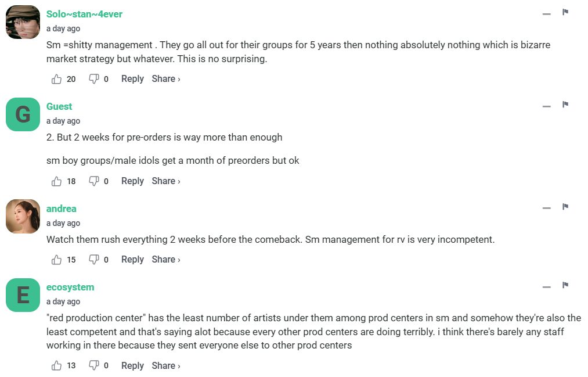Flag the Solo~stan~4ever comment
588x377 pixels.
click(x=565, y=12)
